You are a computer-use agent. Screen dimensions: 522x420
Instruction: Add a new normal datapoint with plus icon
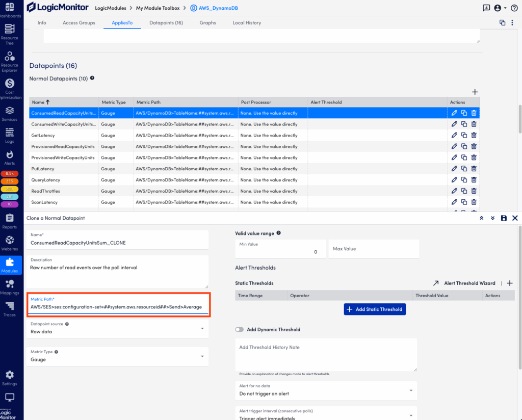point(475,92)
